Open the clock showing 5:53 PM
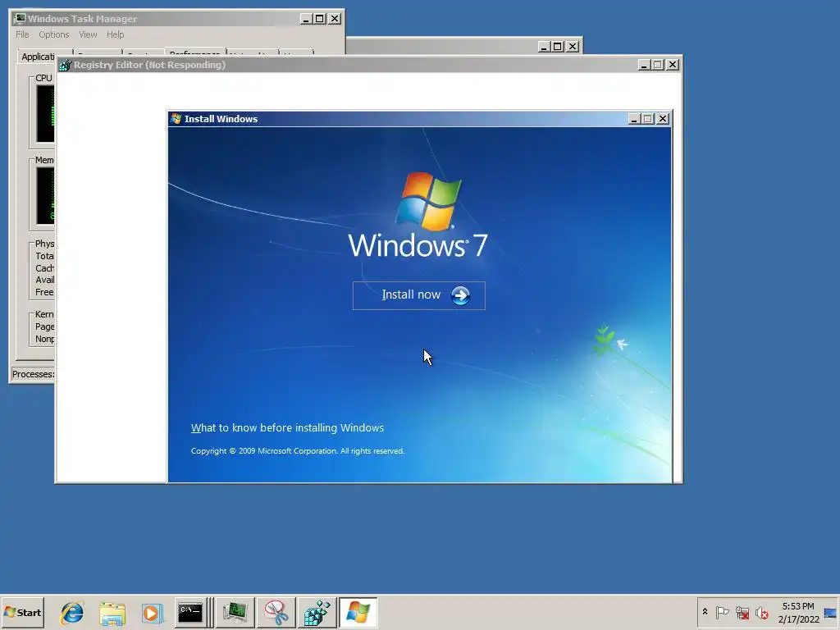The width and height of the screenshot is (840, 630). pyautogui.click(x=798, y=612)
